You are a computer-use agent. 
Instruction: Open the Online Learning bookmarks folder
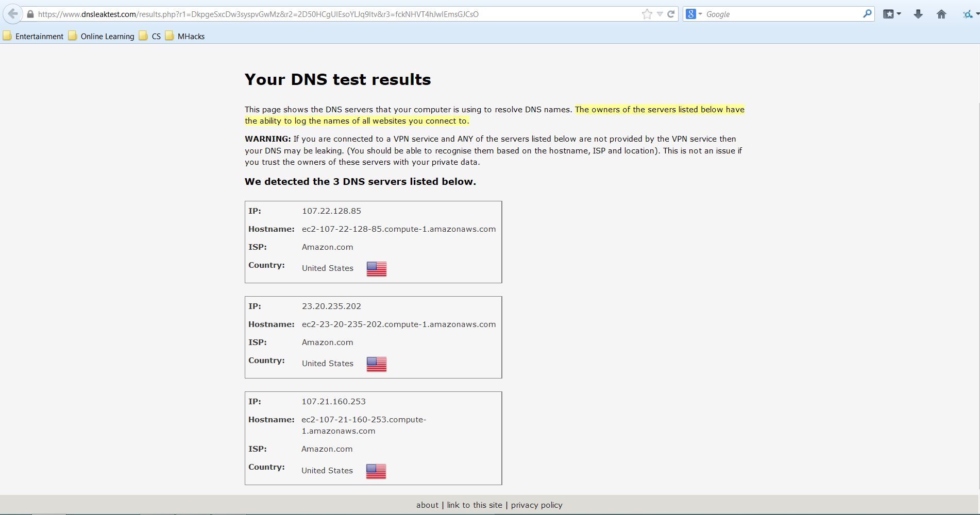click(x=102, y=36)
